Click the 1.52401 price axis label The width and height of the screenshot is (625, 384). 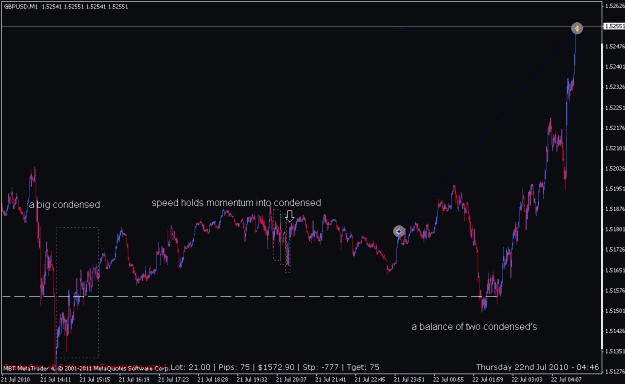coord(615,67)
